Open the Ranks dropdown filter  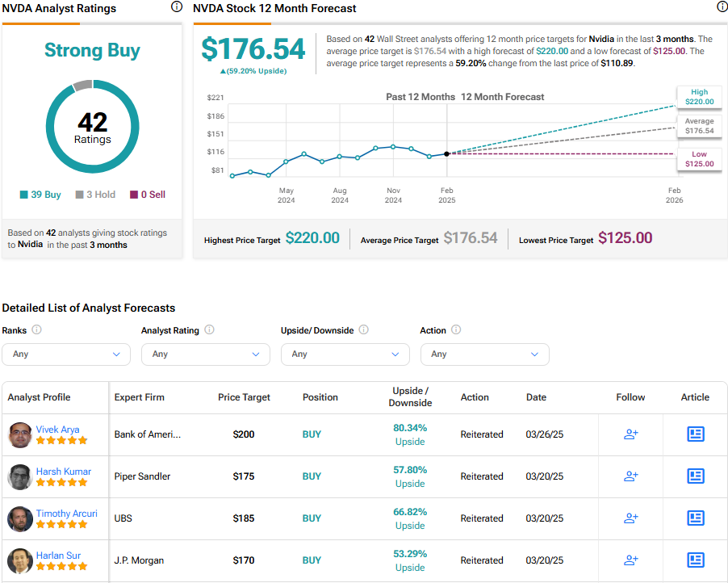point(65,354)
